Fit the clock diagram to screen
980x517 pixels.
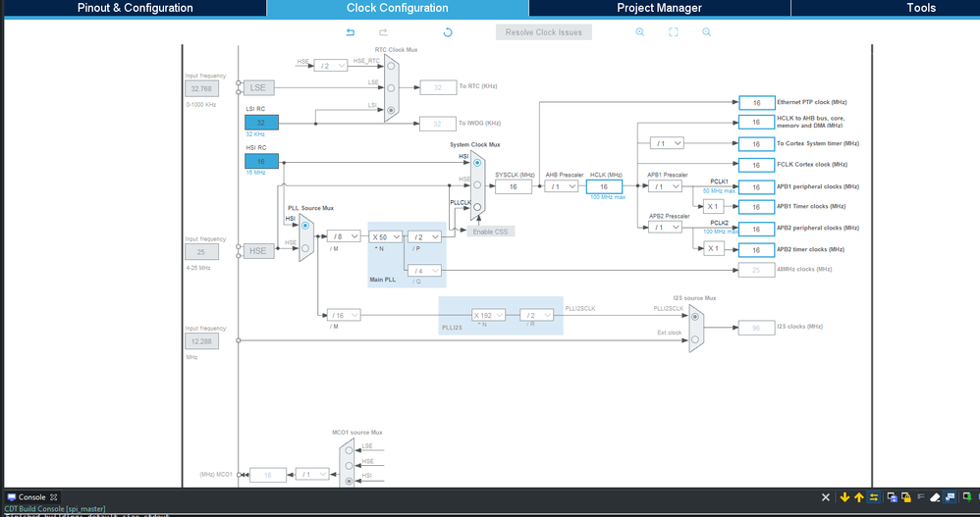[673, 31]
